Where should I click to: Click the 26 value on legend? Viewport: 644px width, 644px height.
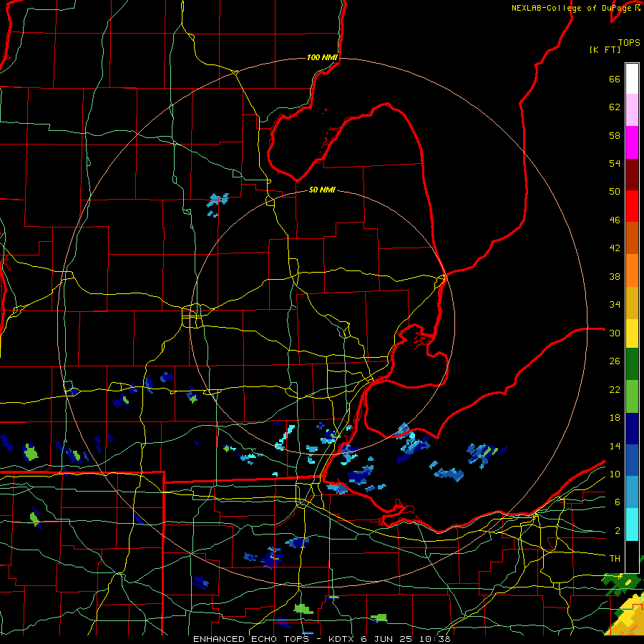point(615,361)
